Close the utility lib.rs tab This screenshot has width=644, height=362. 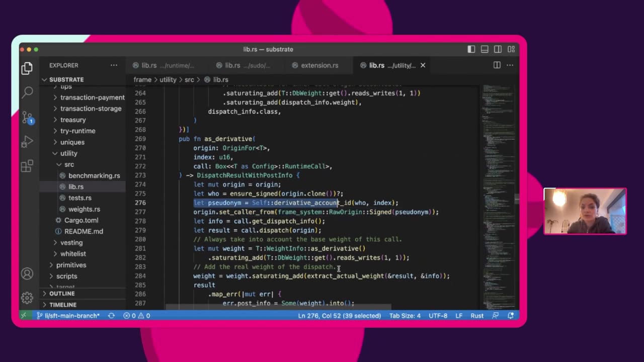423,65
